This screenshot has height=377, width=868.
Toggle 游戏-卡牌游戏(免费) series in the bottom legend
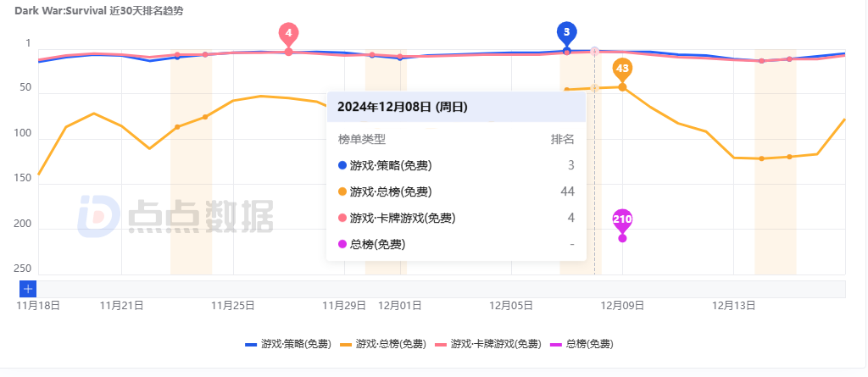(487, 344)
